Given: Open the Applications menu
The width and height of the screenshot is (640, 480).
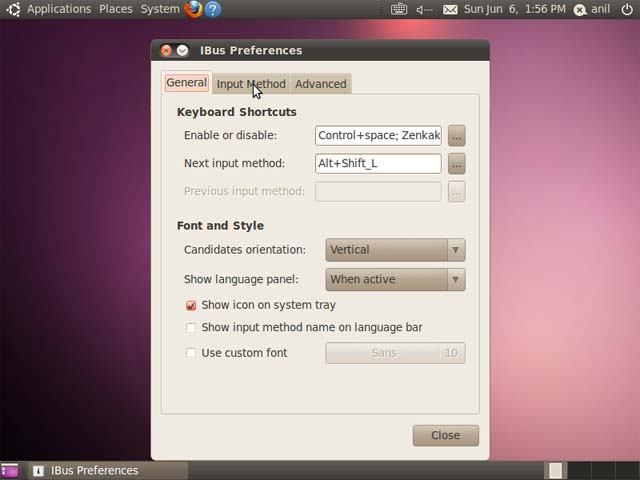Looking at the screenshot, I should pyautogui.click(x=59, y=9).
